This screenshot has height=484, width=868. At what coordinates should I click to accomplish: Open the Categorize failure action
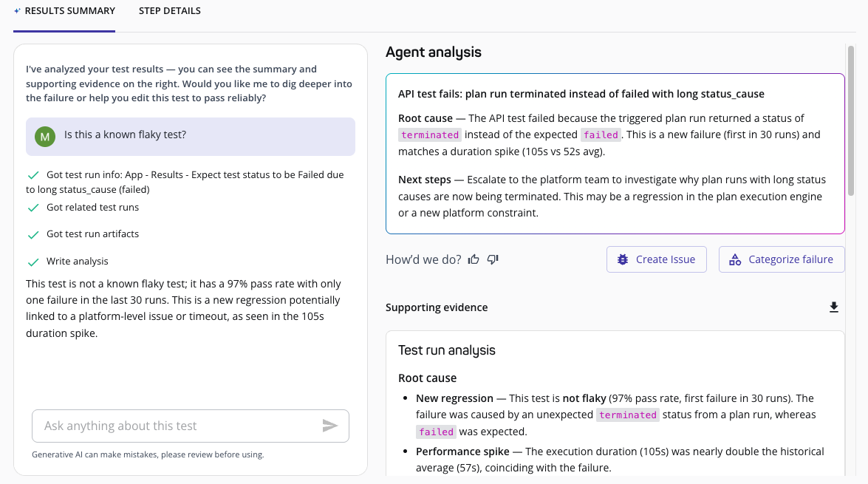(782, 259)
